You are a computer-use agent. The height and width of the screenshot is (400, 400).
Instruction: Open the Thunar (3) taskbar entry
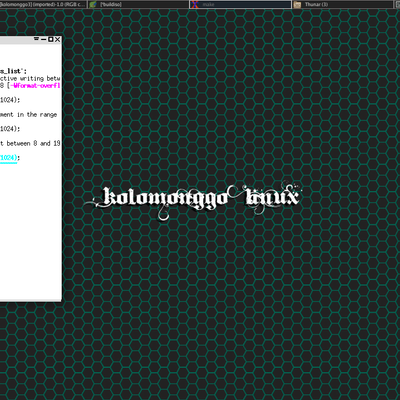[343, 4]
